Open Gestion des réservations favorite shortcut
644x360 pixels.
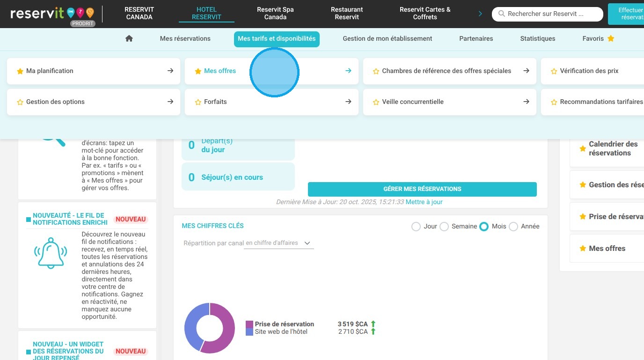607,185
